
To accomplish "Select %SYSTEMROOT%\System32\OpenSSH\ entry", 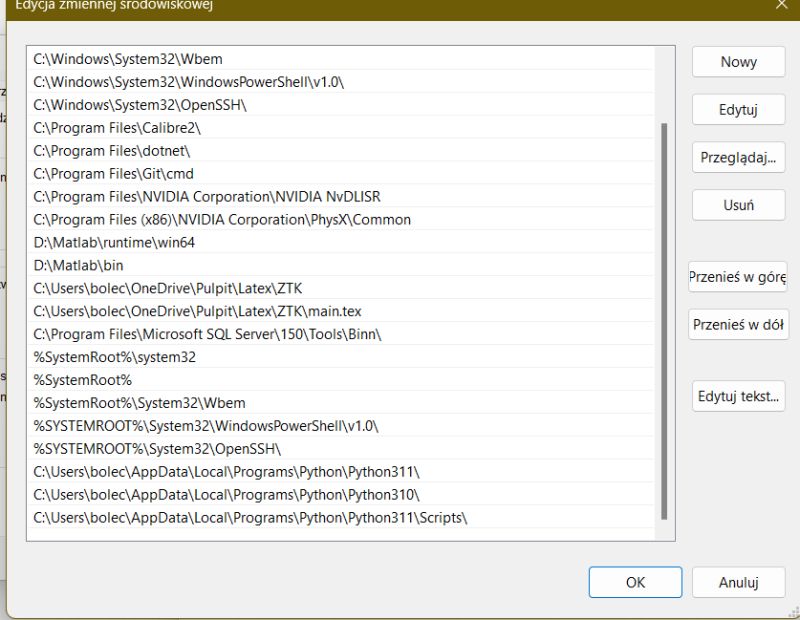I will pyautogui.click(x=341, y=449).
